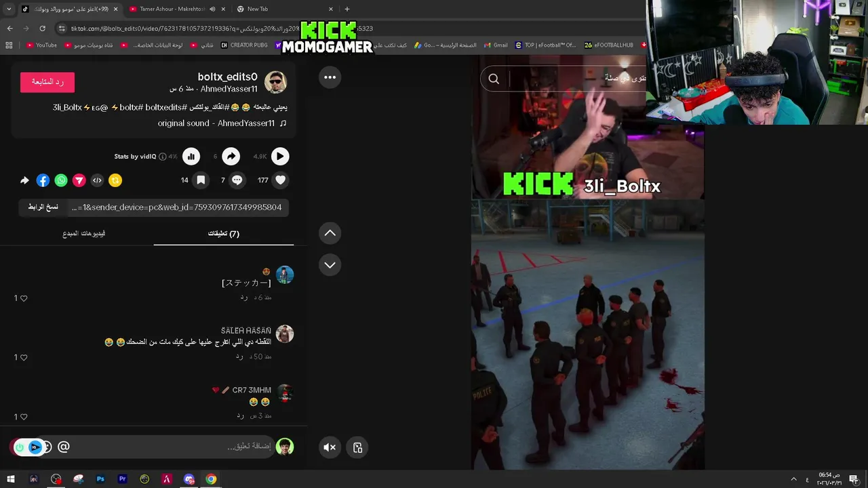Image resolution: width=868 pixels, height=488 pixels.
Task: Click the info icon beside Stats by vidIQ
Action: tap(162, 157)
